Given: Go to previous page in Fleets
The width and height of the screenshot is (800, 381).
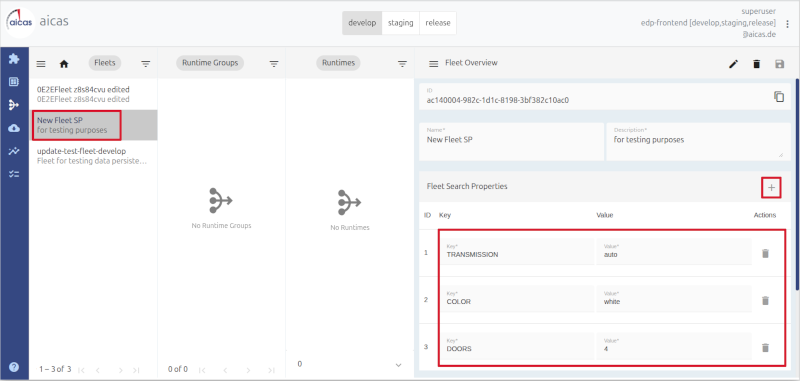Looking at the screenshot, I should point(97,370).
